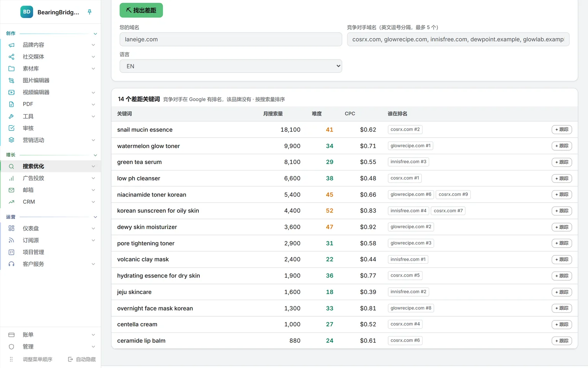Click 自动隐藏 at sidebar bottom
Viewport: 588px width, 368px height.
coord(82,360)
